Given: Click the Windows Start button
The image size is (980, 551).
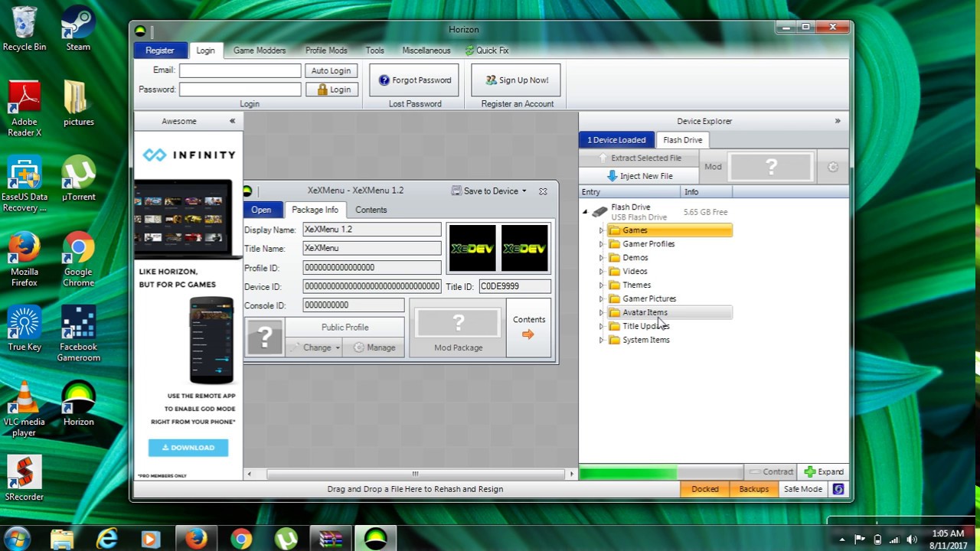Looking at the screenshot, I should (x=17, y=538).
